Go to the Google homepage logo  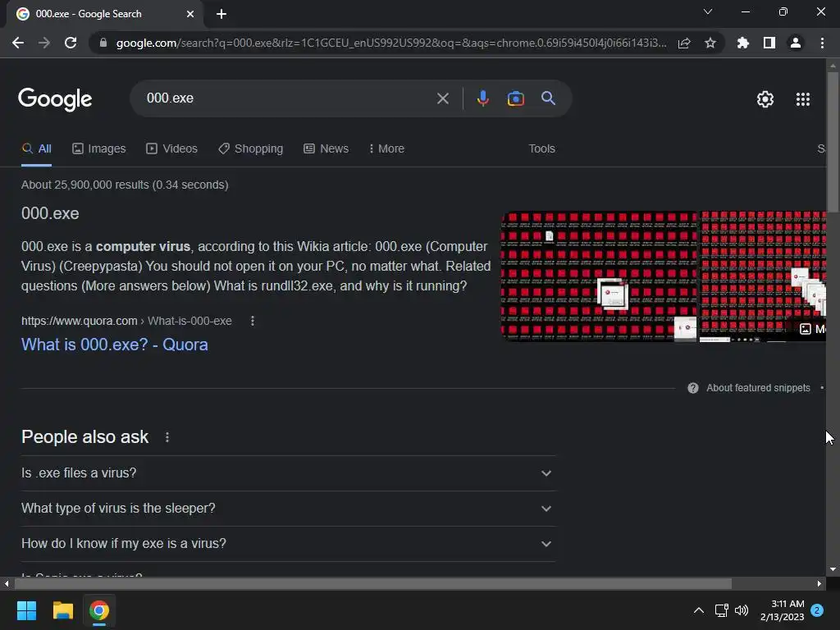[x=55, y=99]
